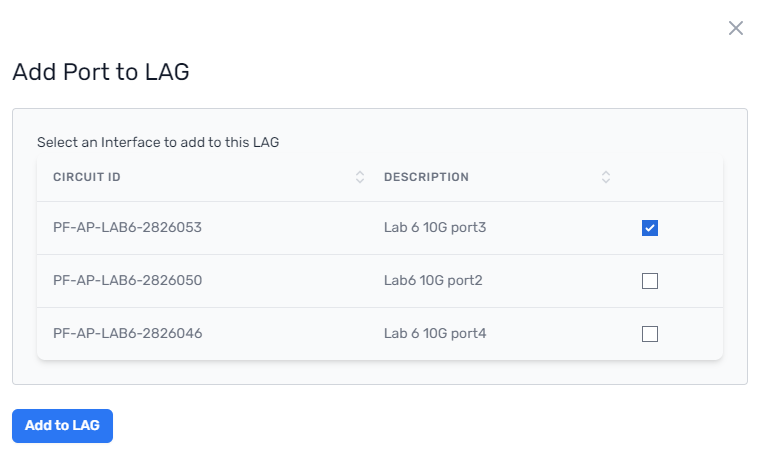Click the down caret beside Circuit ID
Viewport: 763px width, 452px height.
coord(360,181)
